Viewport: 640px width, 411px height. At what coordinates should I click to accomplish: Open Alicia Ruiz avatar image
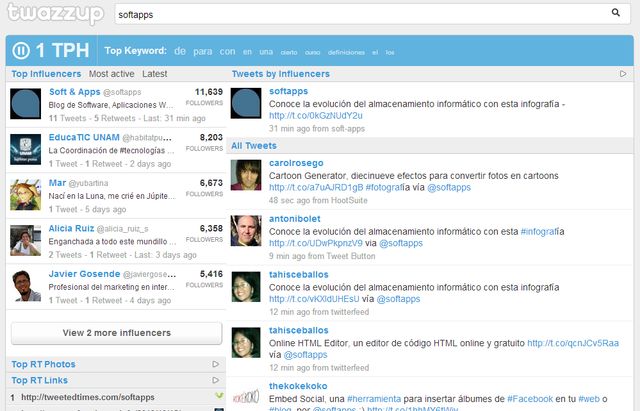click(x=25, y=241)
